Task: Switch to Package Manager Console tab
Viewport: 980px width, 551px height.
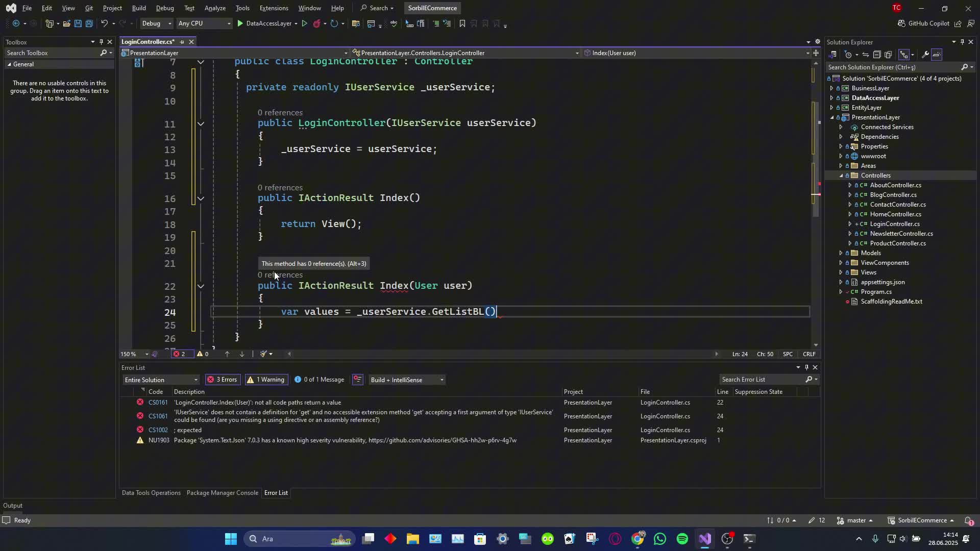Action: tap(223, 493)
